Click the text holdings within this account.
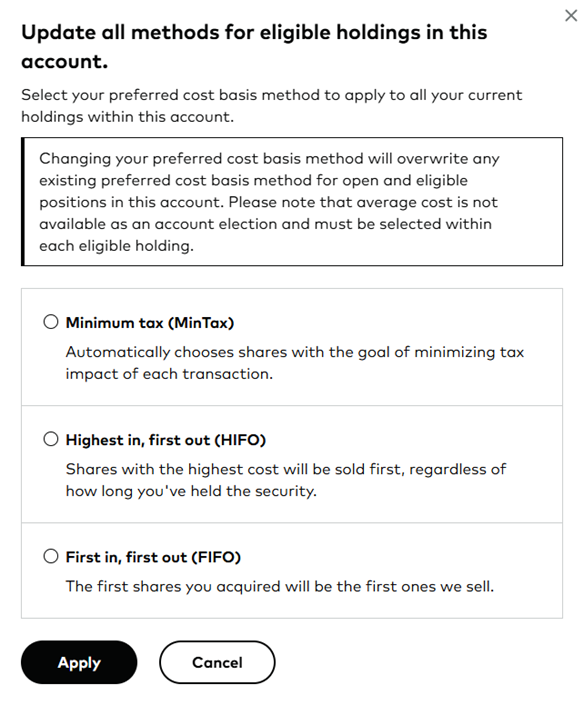The image size is (584, 705). point(128,117)
